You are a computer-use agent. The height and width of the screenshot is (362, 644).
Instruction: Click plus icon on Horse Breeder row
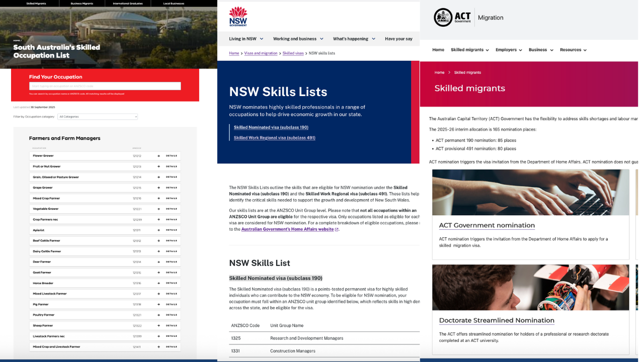(x=158, y=283)
